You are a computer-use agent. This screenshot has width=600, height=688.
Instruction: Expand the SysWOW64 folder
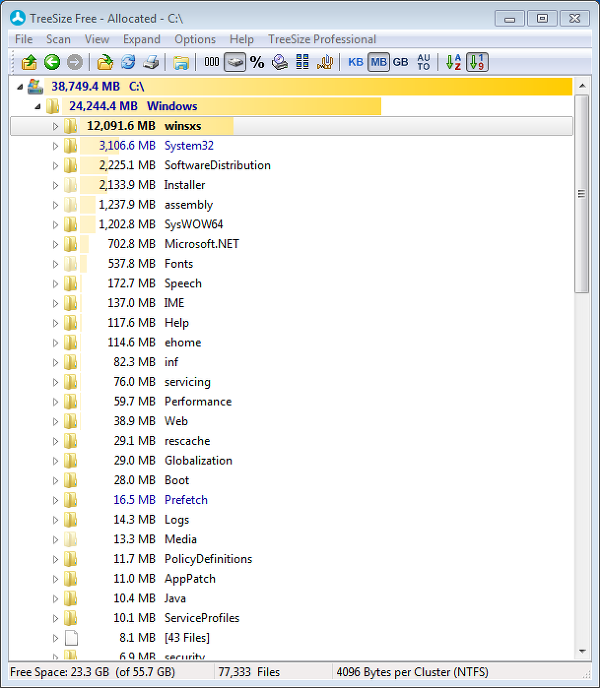tap(55, 225)
